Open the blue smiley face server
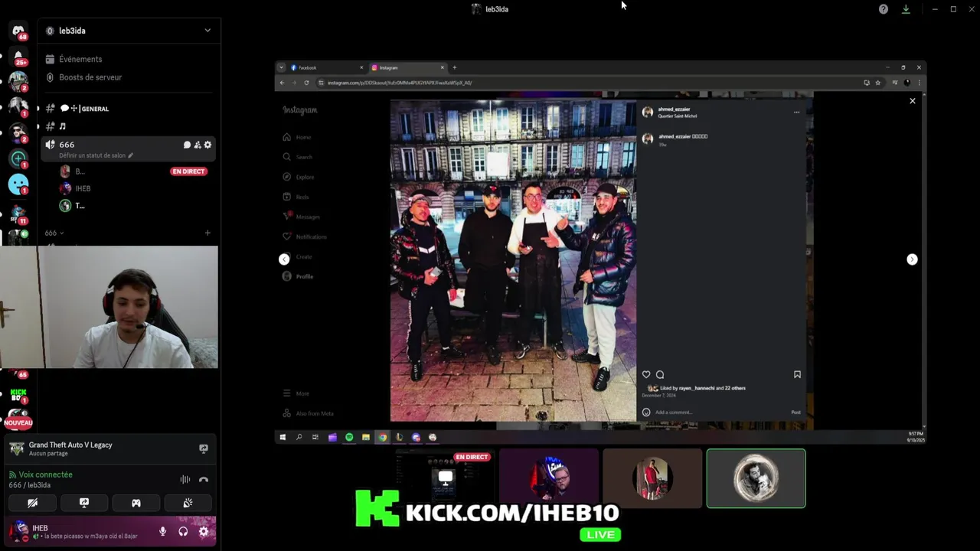 pos(18,184)
